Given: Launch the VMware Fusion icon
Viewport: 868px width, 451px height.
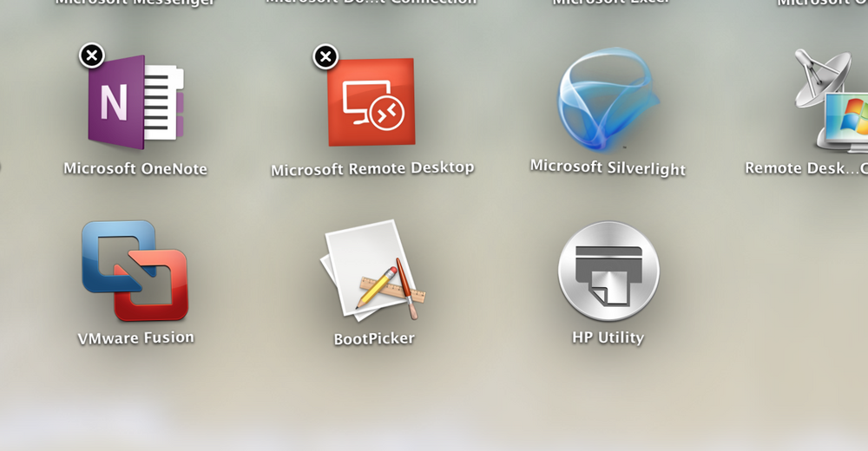Looking at the screenshot, I should click(x=135, y=271).
